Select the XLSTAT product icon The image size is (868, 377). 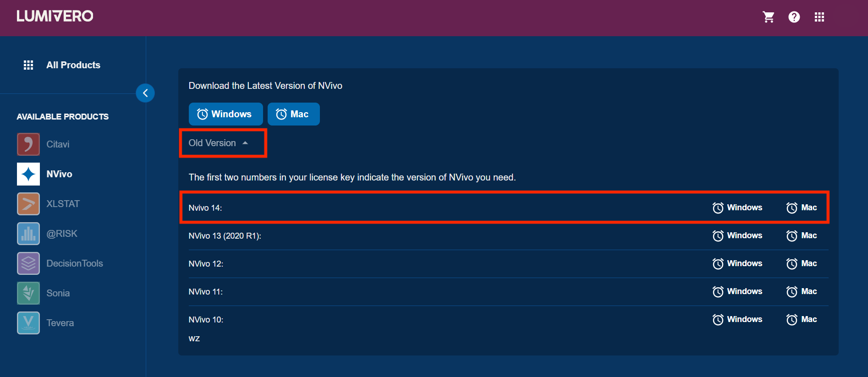[x=28, y=204]
